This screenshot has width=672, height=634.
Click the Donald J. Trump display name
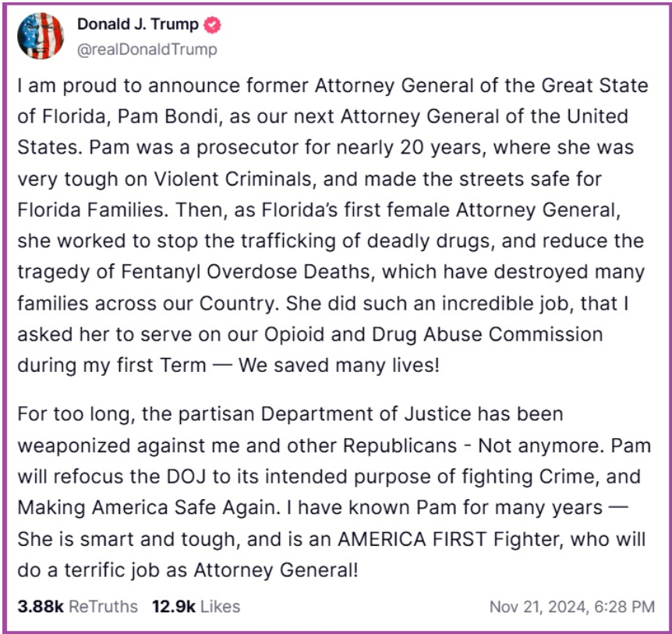point(138,25)
